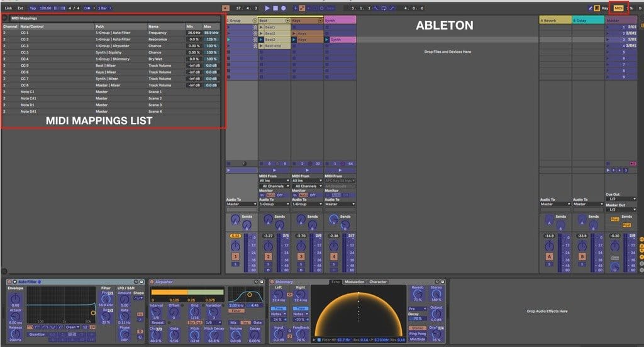Select the Synth track header
Image resolution: width=644 pixels, height=347 pixels.
[340, 20]
